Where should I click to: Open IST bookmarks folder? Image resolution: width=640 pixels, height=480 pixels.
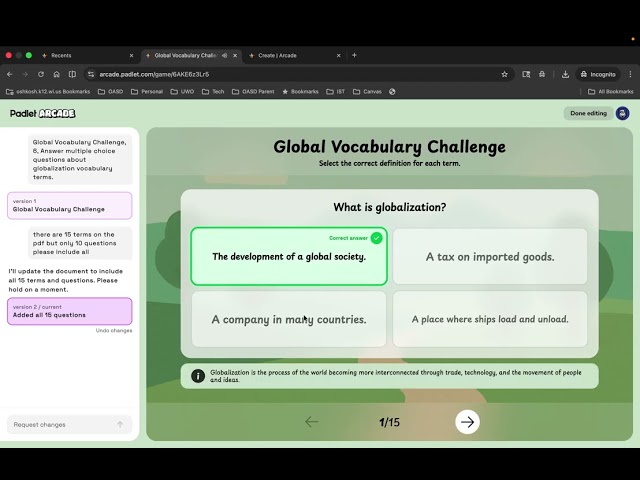[336, 91]
